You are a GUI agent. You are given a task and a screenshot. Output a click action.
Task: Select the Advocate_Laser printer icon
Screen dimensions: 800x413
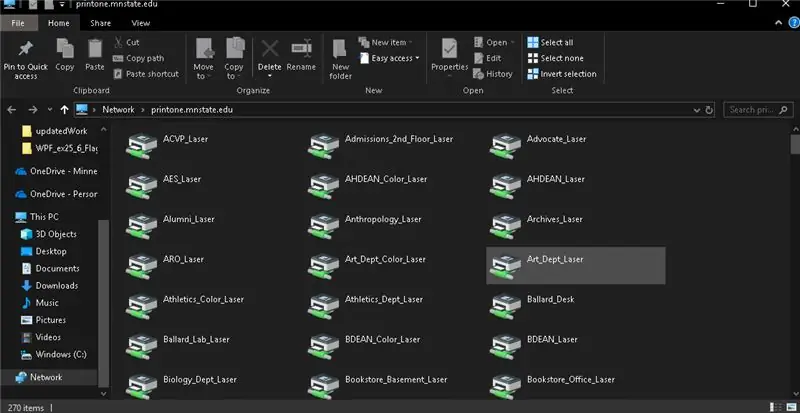coord(505,146)
